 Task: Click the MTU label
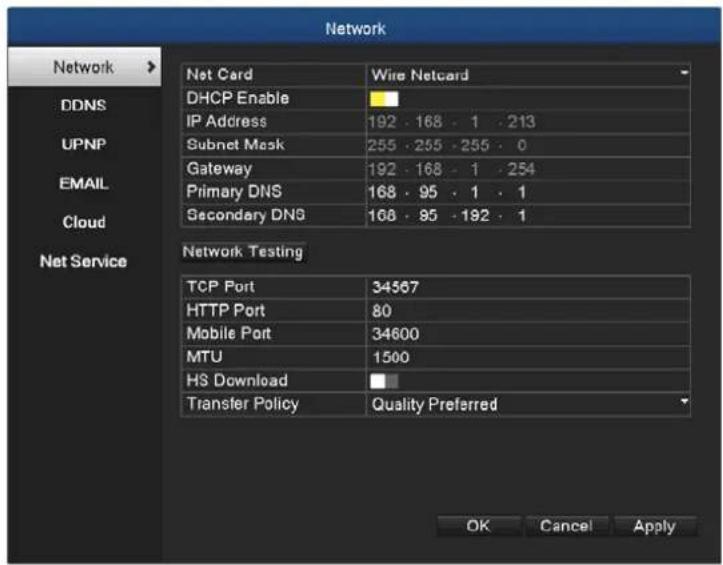click(204, 357)
